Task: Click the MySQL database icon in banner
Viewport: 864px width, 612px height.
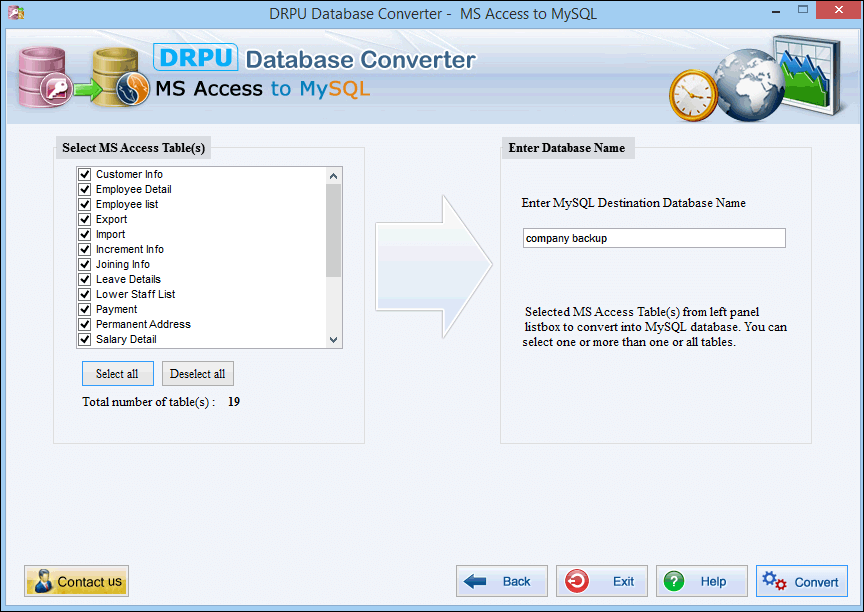Action: 120,77
